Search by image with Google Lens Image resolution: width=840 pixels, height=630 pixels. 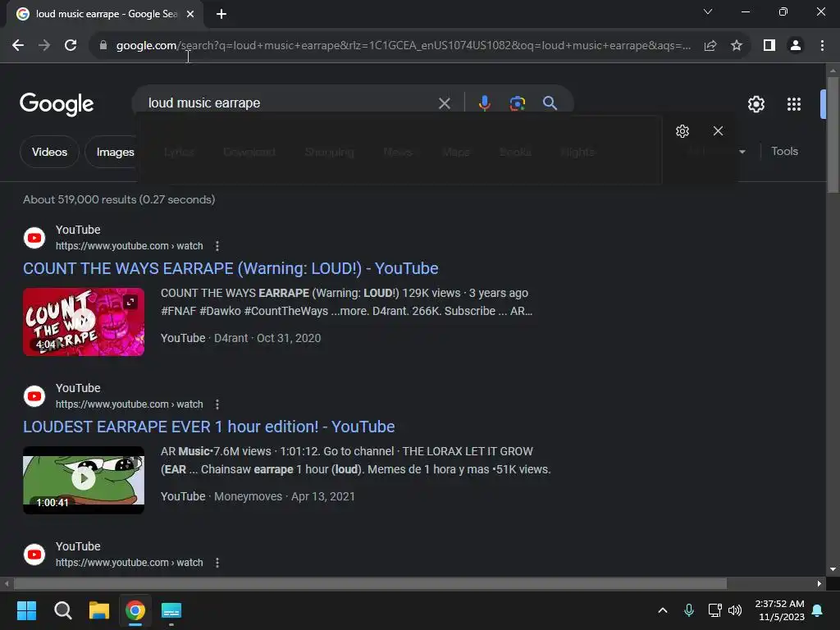point(517,103)
